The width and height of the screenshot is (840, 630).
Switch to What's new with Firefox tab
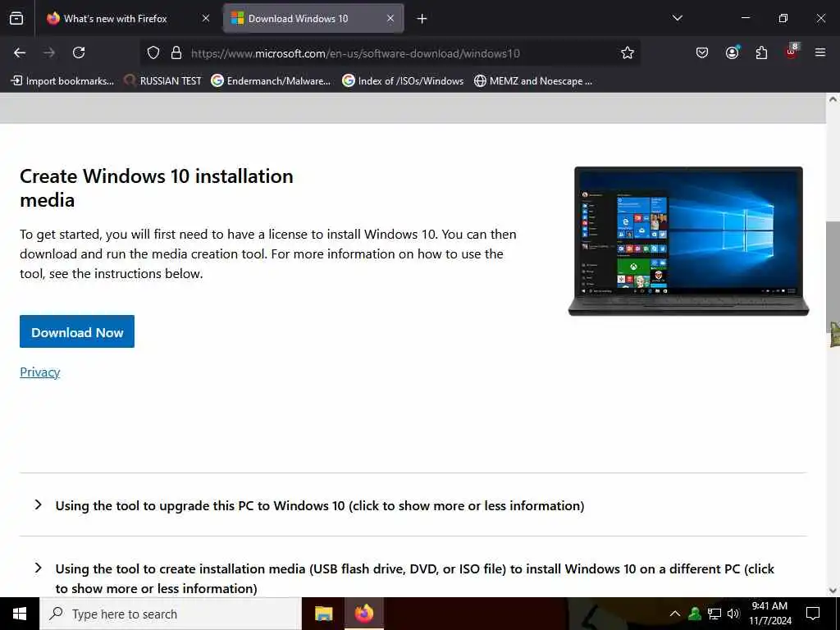(129, 18)
